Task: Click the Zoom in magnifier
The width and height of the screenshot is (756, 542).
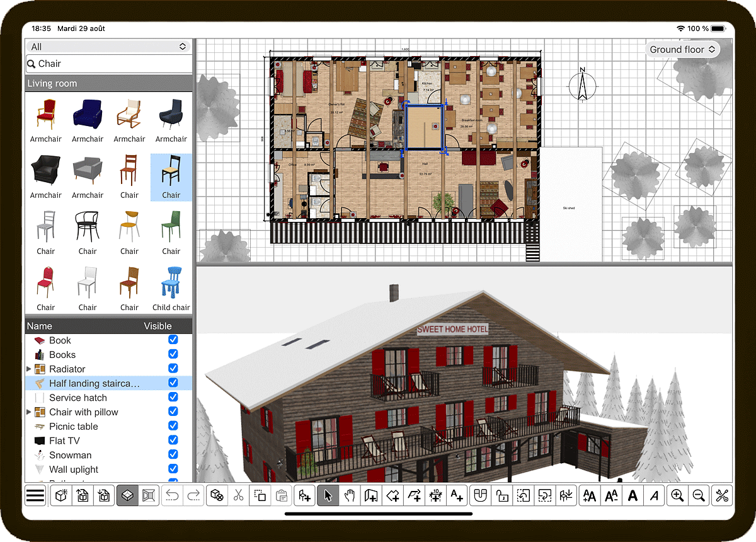Action: click(x=677, y=496)
